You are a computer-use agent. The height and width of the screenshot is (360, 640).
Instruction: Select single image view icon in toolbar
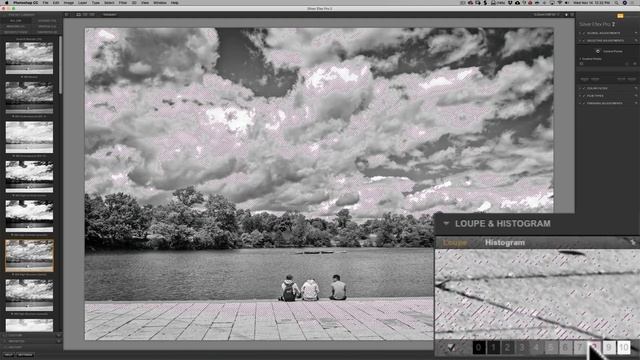[x=78, y=15]
